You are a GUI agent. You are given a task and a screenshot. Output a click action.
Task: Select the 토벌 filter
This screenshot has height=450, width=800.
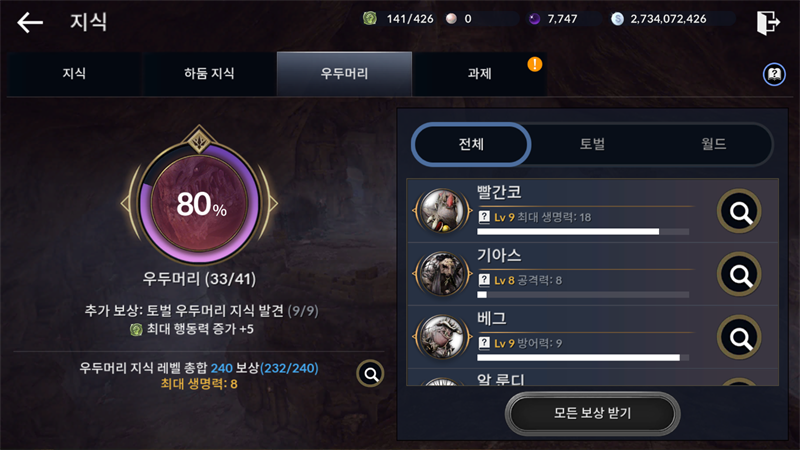pos(592,144)
